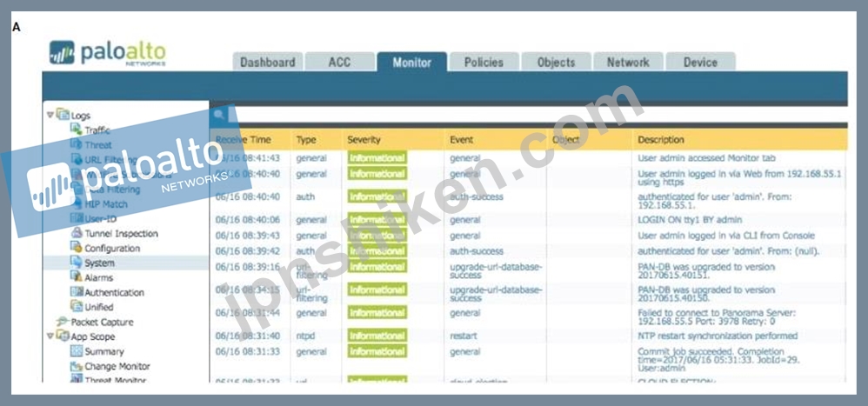Click the Threat Monitor icon

tap(77, 379)
